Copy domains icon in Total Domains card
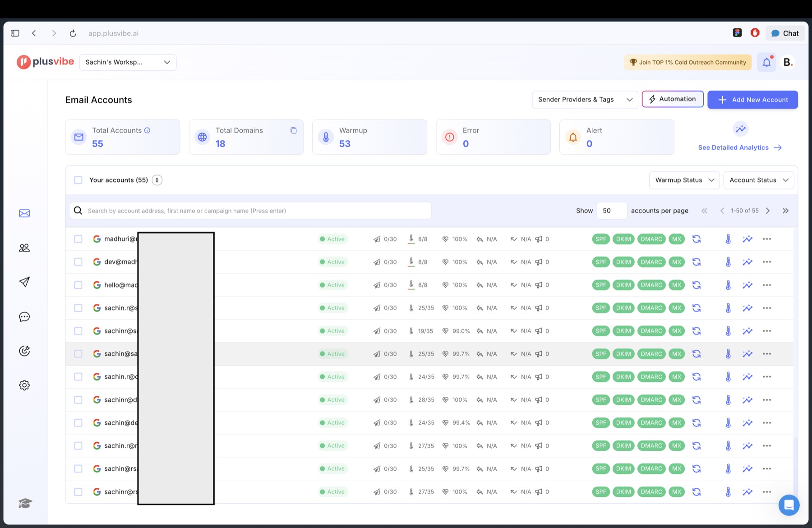 pos(293,130)
